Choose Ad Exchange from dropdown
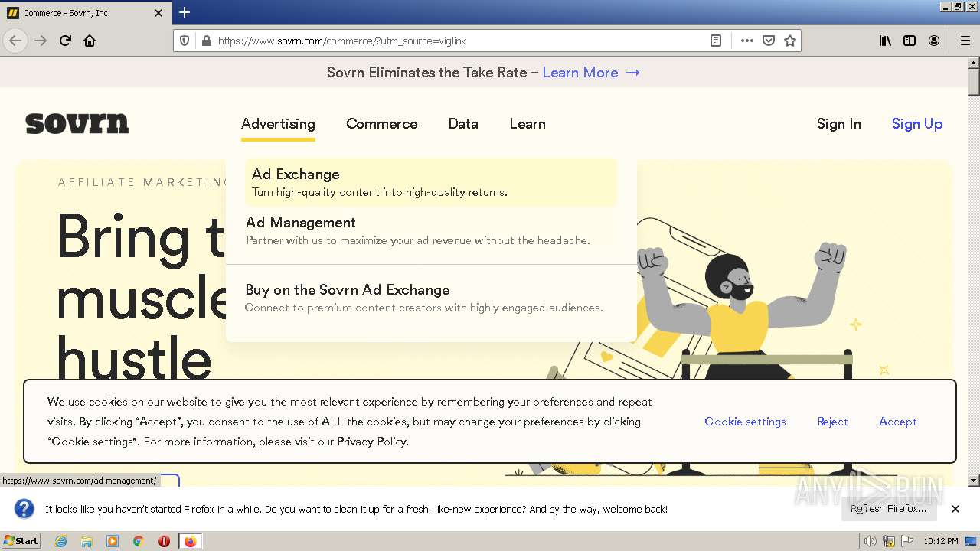 click(x=431, y=182)
